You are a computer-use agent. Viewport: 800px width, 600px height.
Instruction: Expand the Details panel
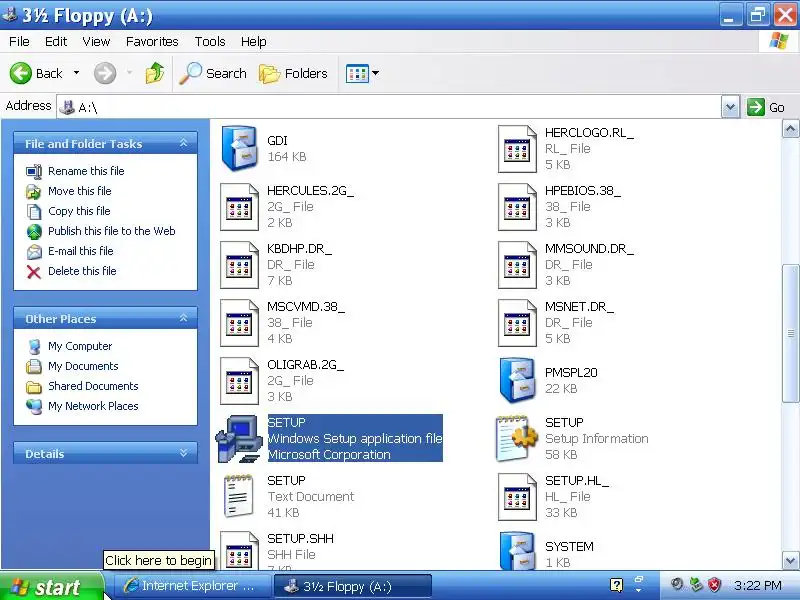(x=184, y=453)
